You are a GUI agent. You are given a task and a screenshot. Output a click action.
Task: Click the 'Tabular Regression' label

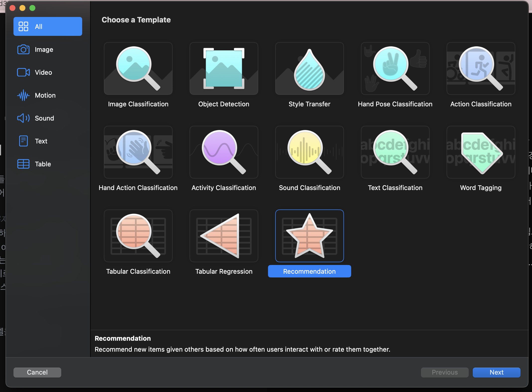pyautogui.click(x=224, y=271)
